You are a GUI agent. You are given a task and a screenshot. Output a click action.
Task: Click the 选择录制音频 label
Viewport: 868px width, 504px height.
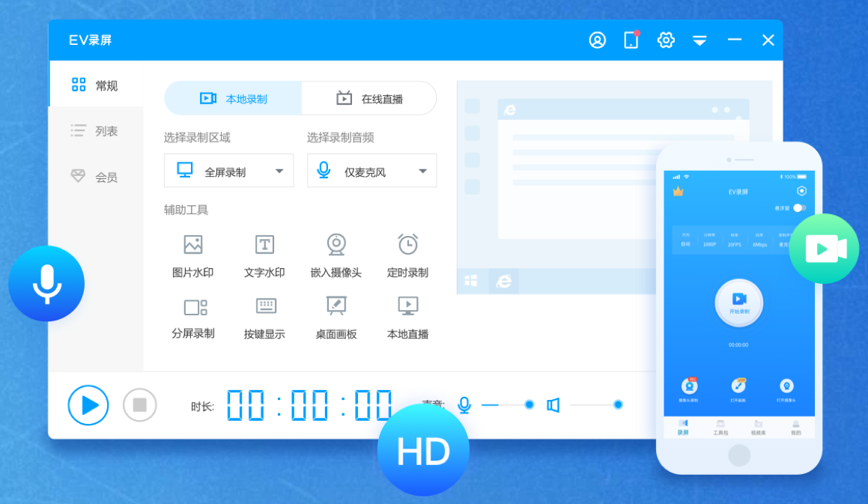(341, 137)
